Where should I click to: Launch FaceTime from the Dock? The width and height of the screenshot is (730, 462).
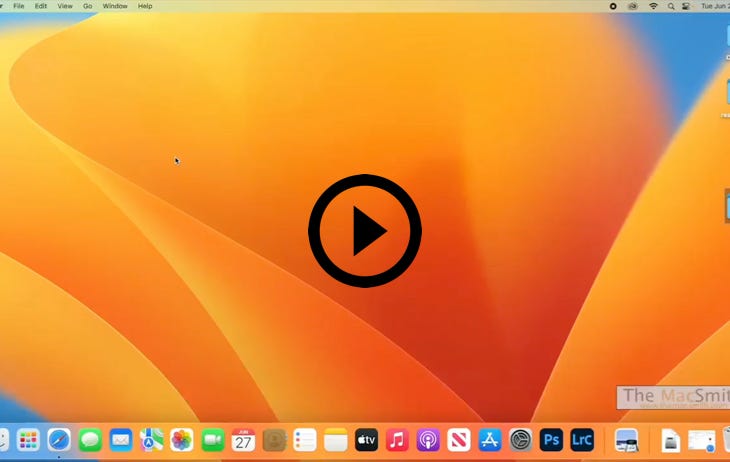(x=213, y=440)
